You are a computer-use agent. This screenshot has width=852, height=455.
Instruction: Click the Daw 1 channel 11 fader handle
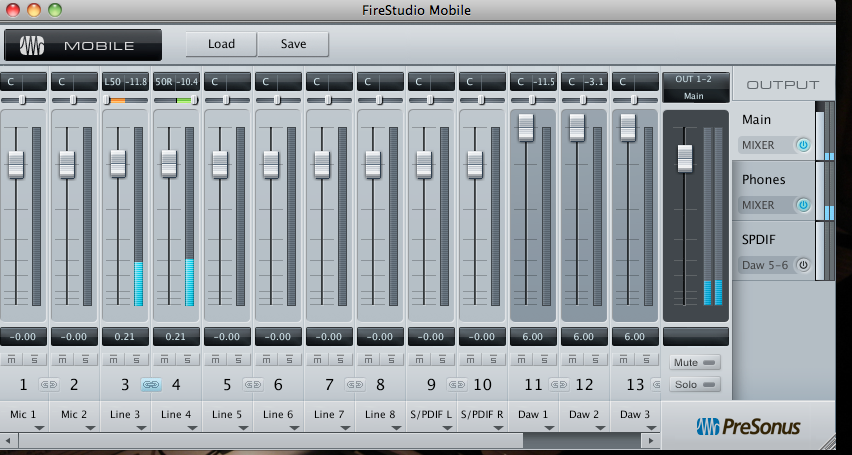[526, 127]
